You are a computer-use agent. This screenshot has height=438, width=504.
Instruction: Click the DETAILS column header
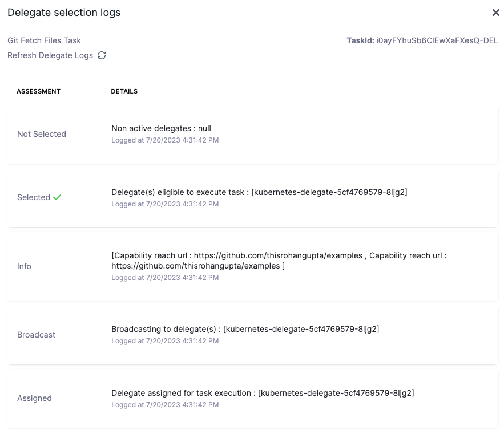tap(124, 91)
